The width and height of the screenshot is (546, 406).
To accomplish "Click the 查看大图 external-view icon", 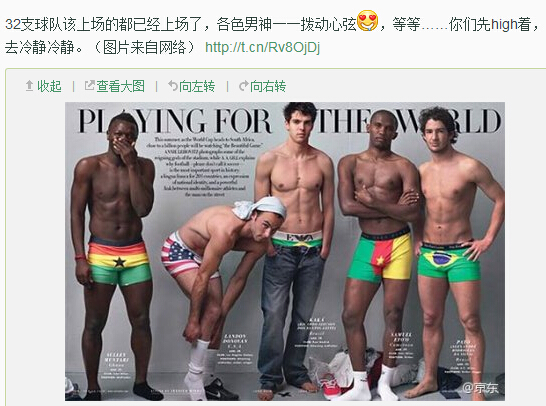I will pos(89,86).
